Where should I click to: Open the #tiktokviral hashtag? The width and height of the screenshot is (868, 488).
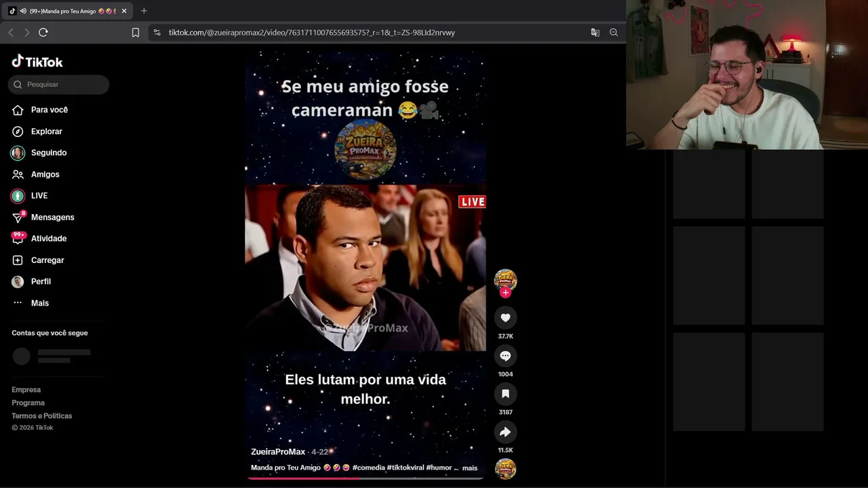(406, 468)
